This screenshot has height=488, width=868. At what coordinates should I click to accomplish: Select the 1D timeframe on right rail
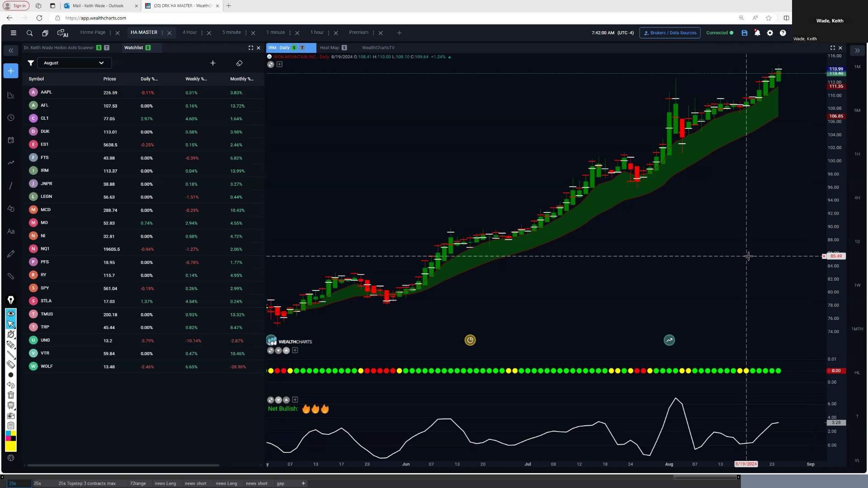coord(857,242)
